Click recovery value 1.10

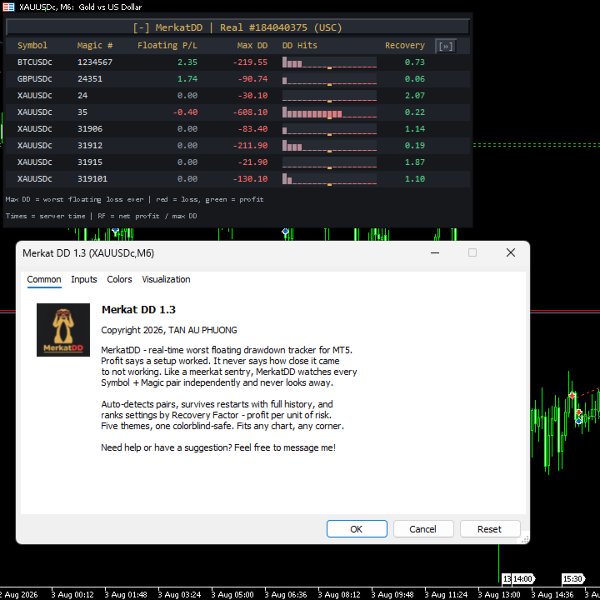(415, 179)
